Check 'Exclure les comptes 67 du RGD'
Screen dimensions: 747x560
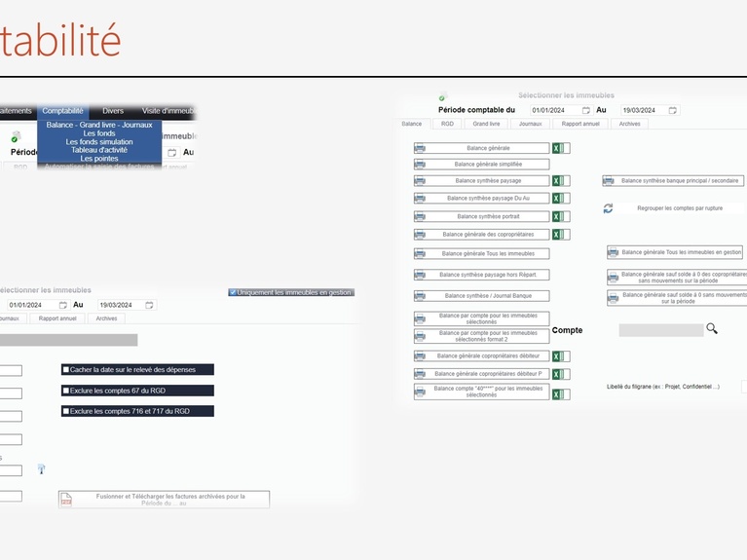click(66, 391)
